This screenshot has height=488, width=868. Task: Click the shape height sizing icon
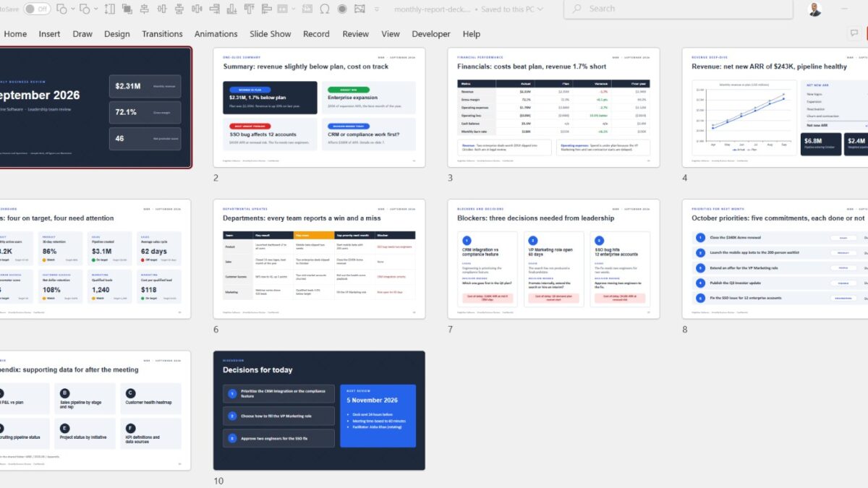point(109,9)
